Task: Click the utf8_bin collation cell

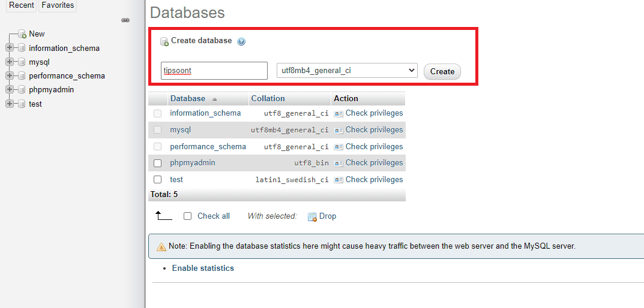Action: pos(311,163)
